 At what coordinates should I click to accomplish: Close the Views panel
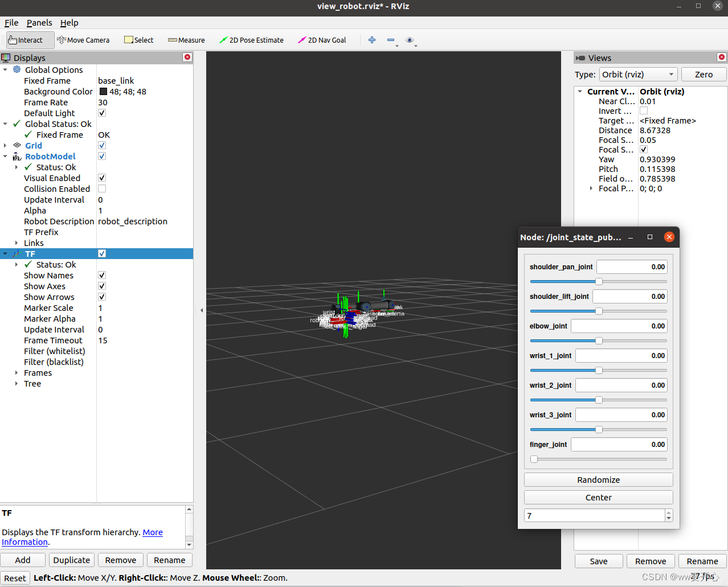click(721, 58)
